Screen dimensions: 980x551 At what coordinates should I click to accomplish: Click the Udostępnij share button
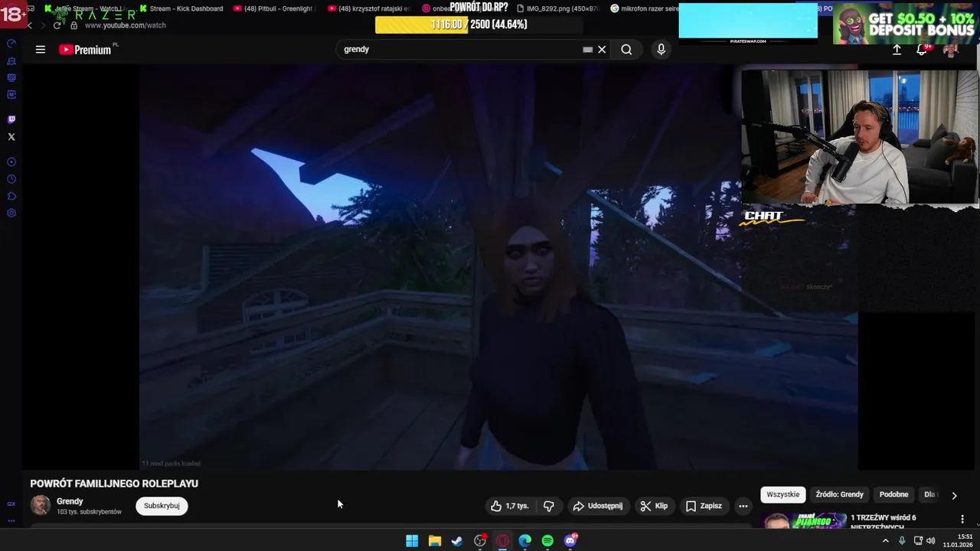point(598,506)
